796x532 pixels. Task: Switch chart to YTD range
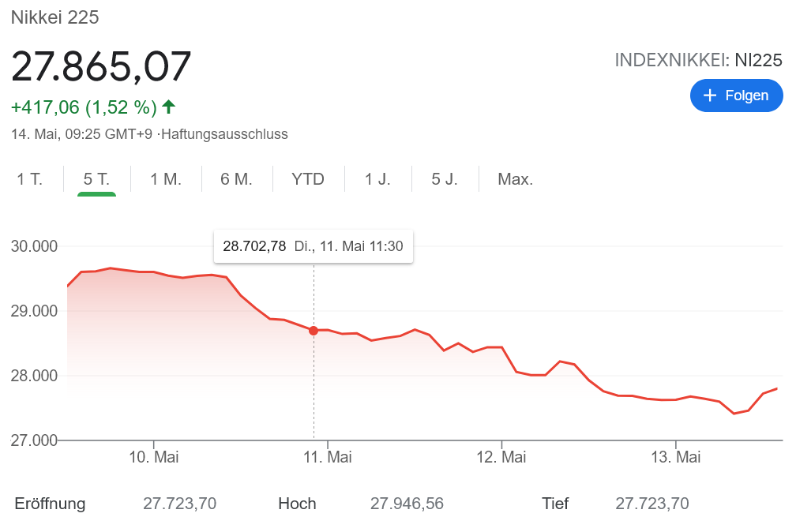click(308, 179)
